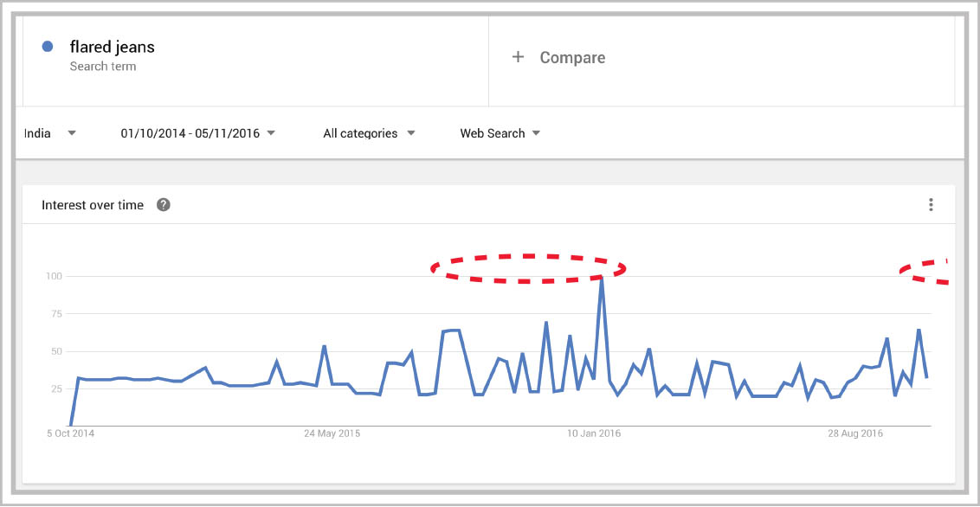This screenshot has width=980, height=507.
Task: Edit the flared jeans search term
Action: tap(113, 47)
